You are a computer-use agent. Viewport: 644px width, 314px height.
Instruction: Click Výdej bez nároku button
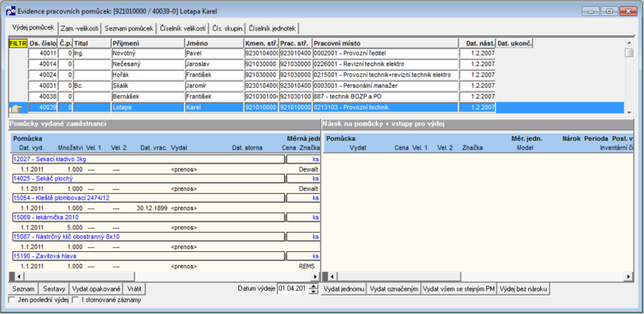coord(523,289)
